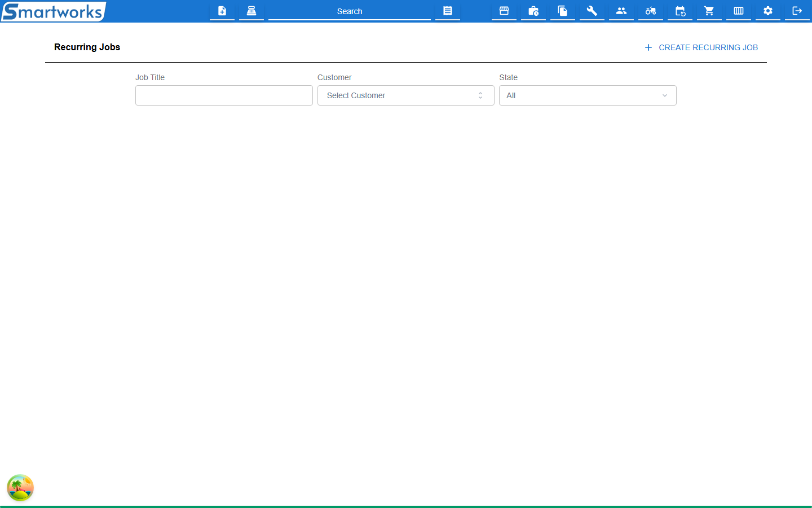Image resolution: width=812 pixels, height=508 pixels.
Task: Click the logout arrow icon
Action: coord(797,11)
